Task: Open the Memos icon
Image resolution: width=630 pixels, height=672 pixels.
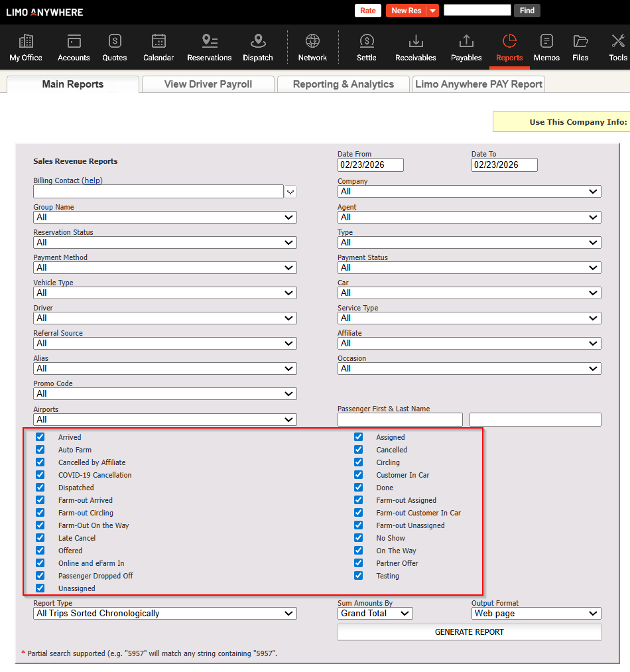Action: click(546, 47)
